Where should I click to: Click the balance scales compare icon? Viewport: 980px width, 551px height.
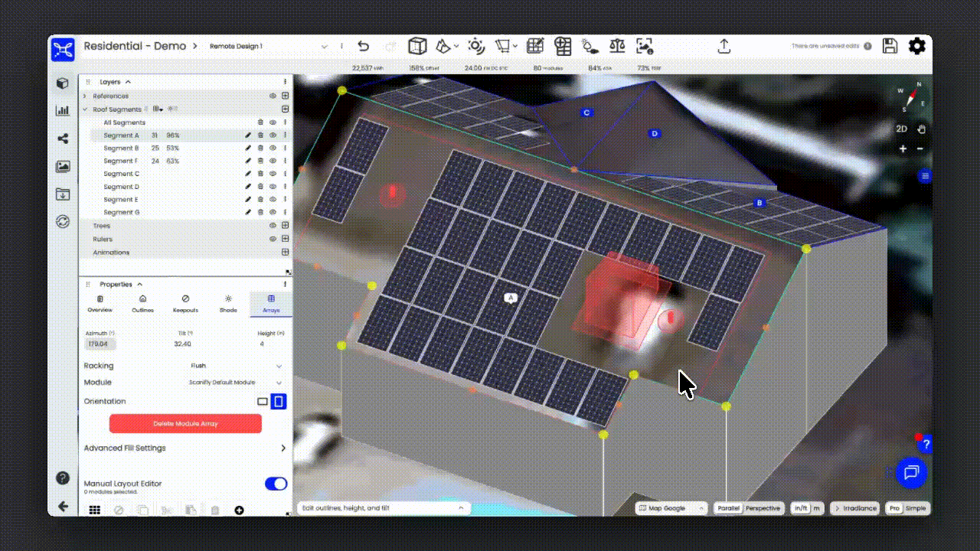(616, 47)
